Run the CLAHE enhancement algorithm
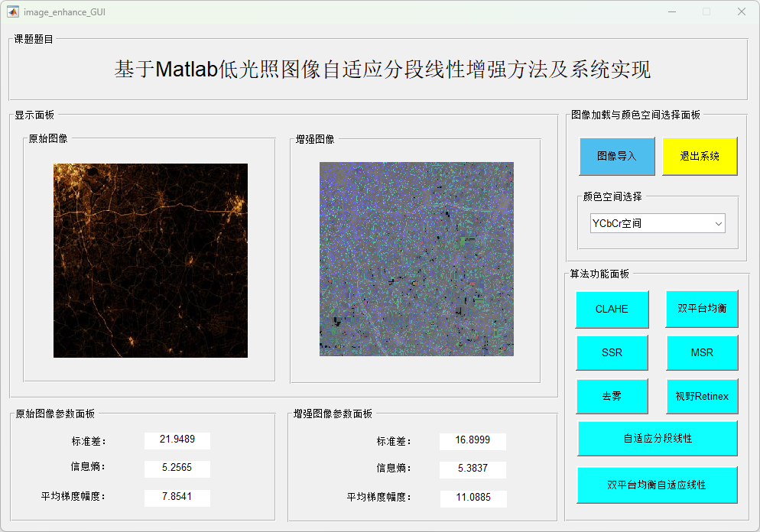 612,309
